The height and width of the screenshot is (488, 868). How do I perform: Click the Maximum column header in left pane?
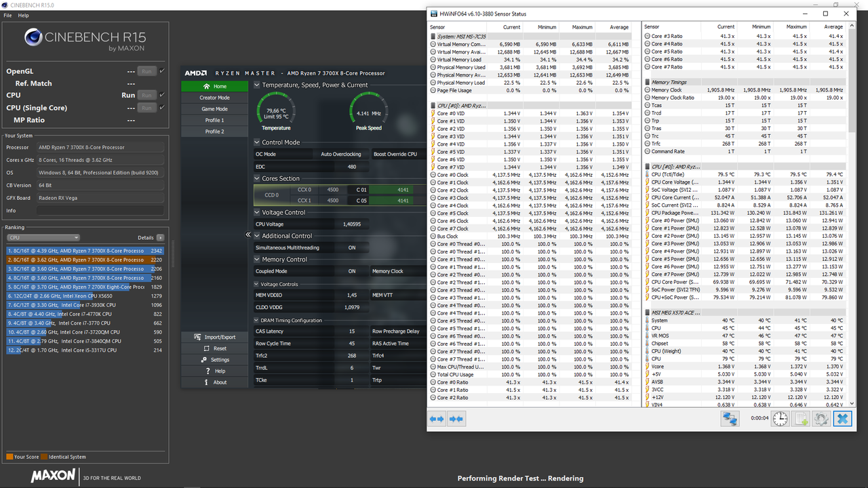[582, 27]
